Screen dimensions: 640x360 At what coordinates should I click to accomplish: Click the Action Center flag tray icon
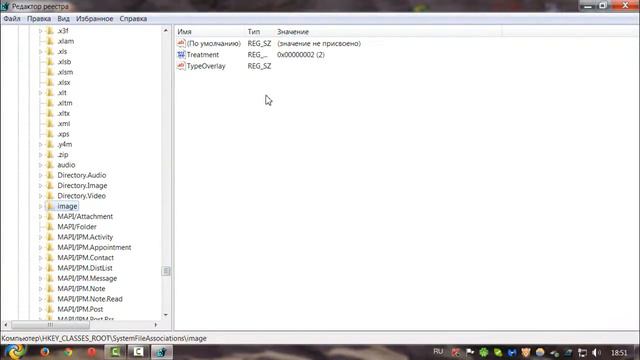coord(470,353)
